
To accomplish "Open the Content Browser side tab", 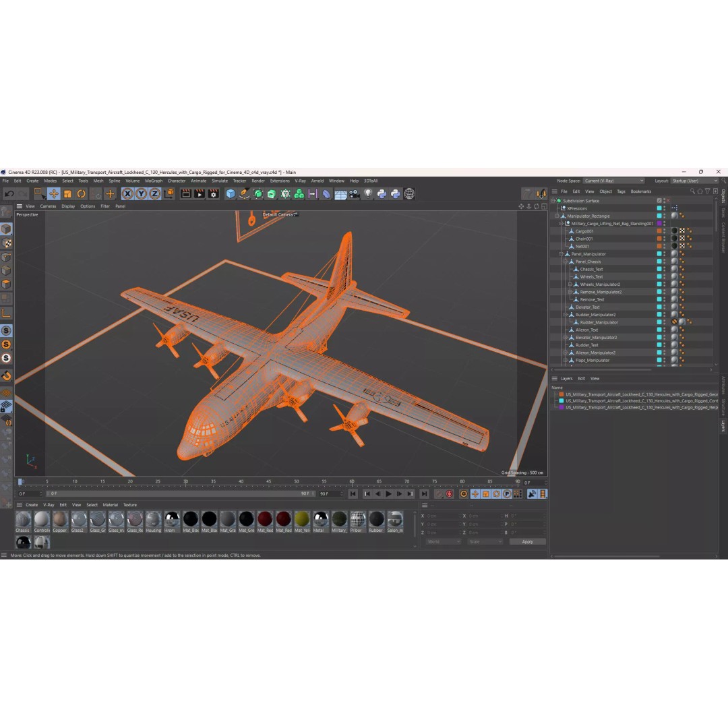I will point(723,237).
